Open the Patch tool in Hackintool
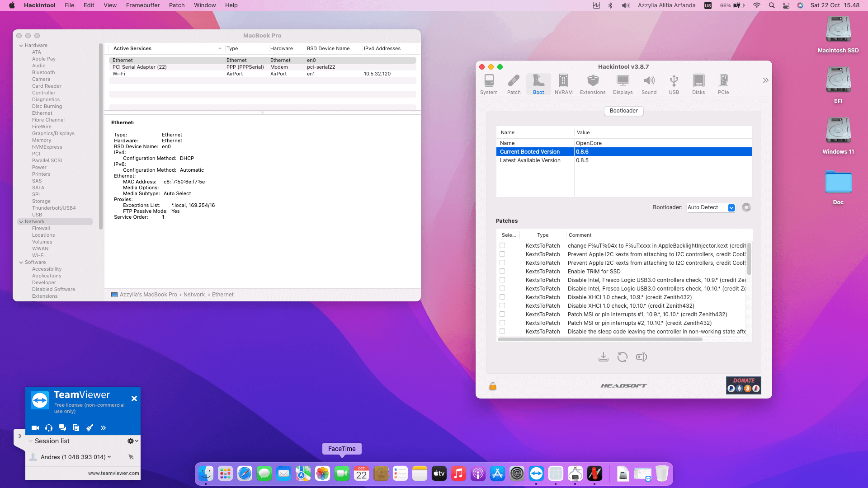Image resolution: width=868 pixels, height=488 pixels. click(x=514, y=84)
